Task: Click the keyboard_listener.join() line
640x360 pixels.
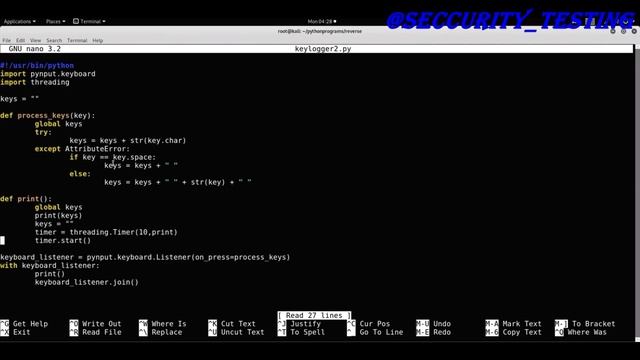Action: pyautogui.click(x=87, y=282)
